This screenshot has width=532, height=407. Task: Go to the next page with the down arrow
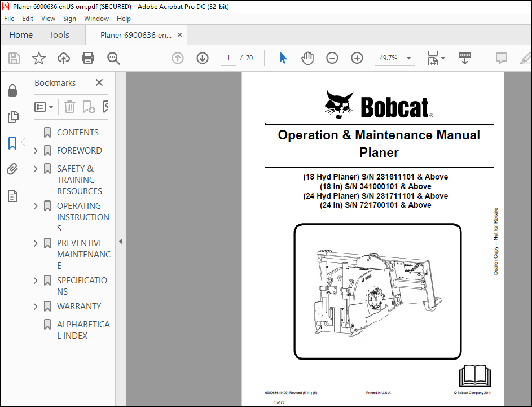[203, 58]
